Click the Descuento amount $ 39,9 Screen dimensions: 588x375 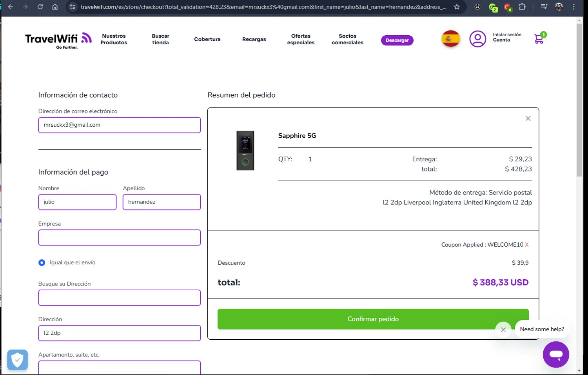520,263
